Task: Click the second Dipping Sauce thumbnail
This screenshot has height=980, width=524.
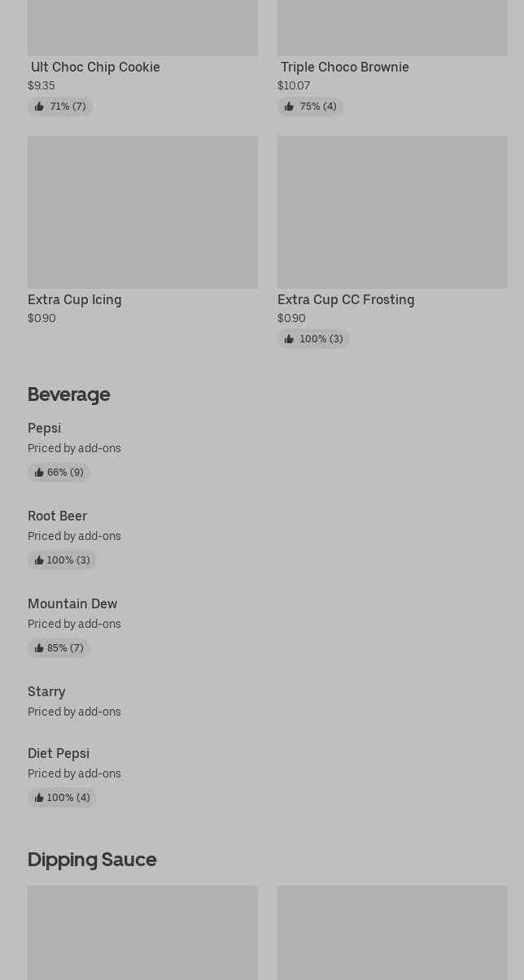Action: click(x=392, y=932)
